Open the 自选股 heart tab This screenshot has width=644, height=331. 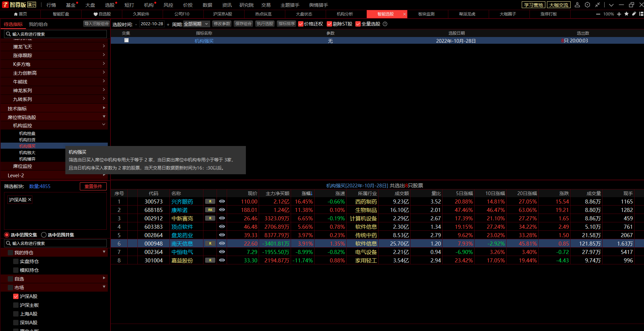tap(102, 14)
